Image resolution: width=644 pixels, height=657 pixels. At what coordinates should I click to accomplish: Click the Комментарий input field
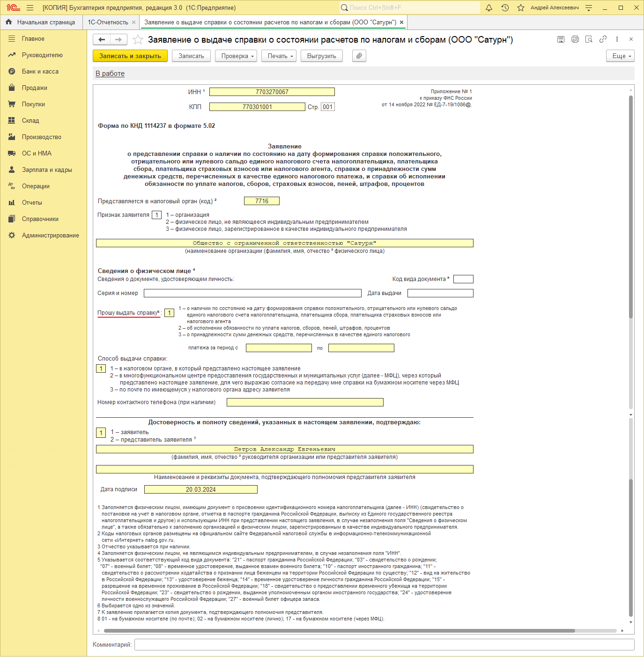384,645
